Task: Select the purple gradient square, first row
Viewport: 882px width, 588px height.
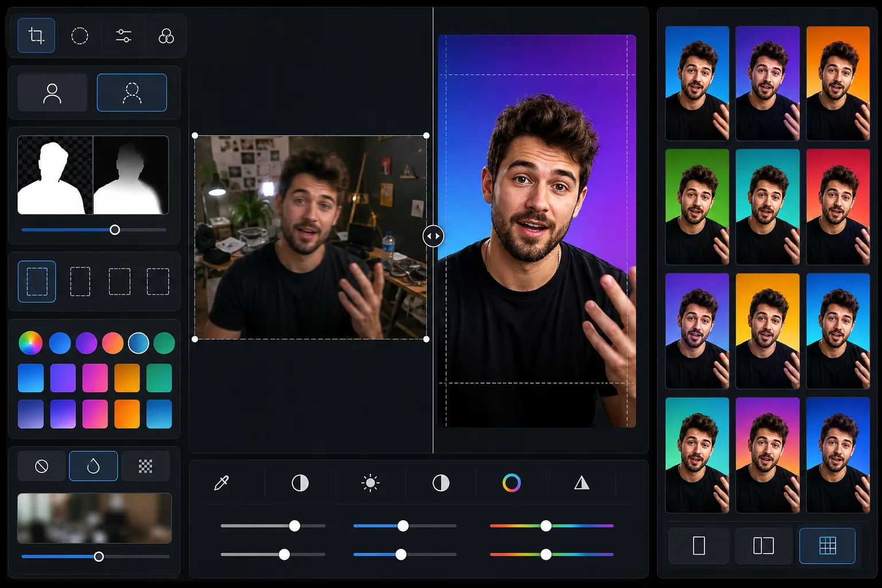Action: (x=63, y=378)
